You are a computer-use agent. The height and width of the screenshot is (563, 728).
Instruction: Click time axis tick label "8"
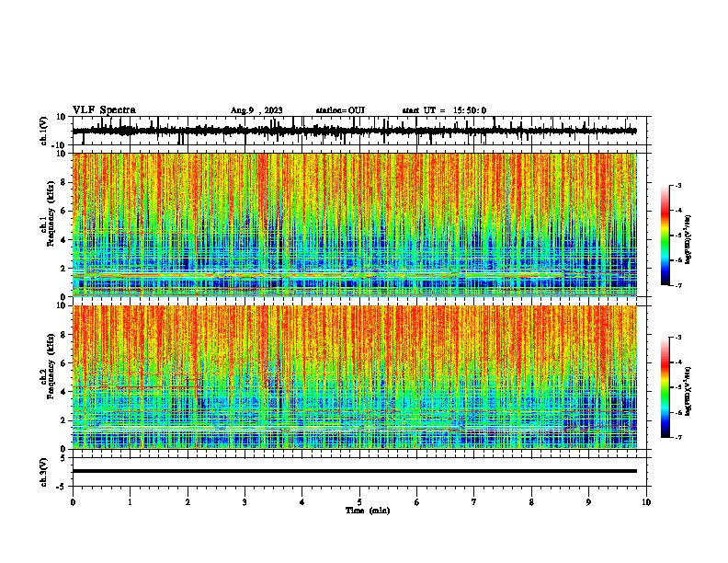(531, 502)
